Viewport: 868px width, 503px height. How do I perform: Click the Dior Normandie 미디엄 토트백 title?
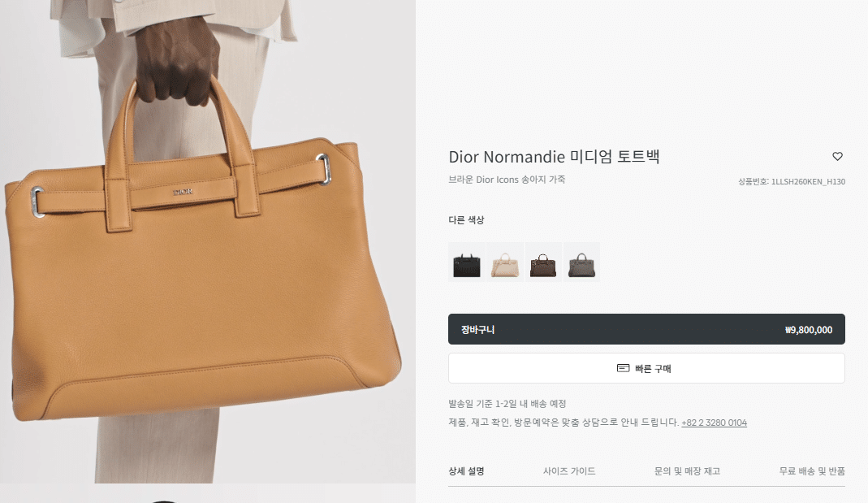(554, 157)
